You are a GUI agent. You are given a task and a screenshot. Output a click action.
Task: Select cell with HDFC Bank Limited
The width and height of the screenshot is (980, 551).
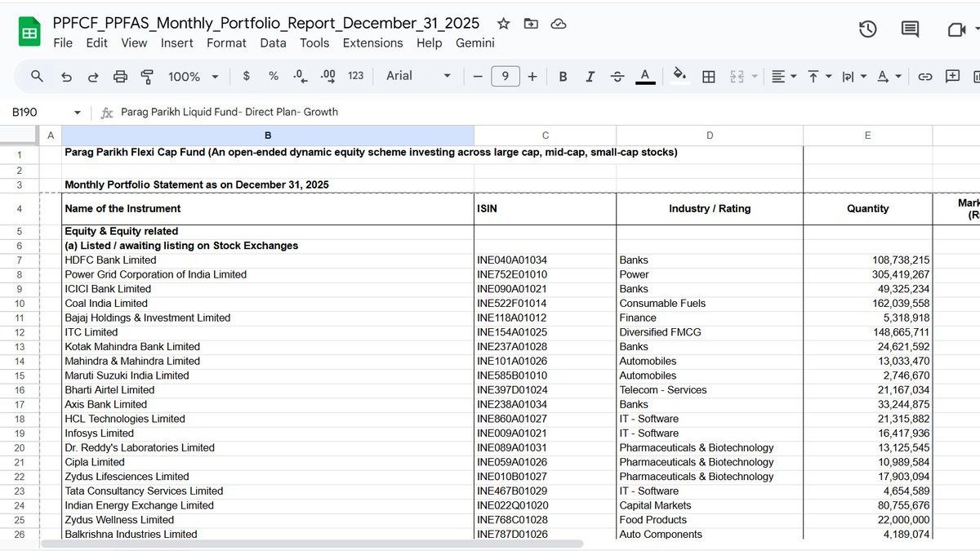(x=268, y=260)
